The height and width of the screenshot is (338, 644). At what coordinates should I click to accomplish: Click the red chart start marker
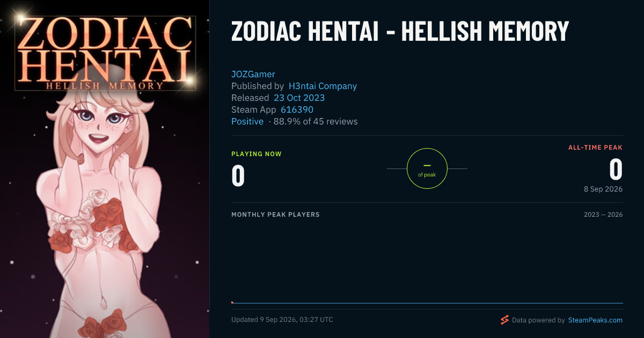pos(232,302)
